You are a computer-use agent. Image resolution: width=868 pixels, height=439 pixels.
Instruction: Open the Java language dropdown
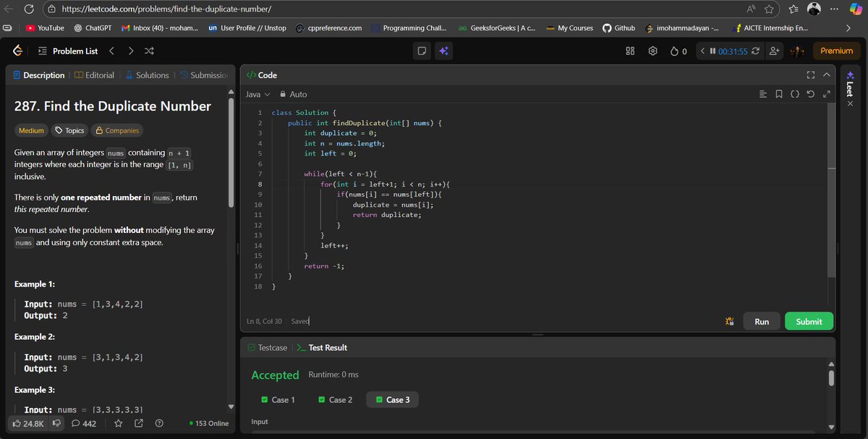tap(258, 95)
